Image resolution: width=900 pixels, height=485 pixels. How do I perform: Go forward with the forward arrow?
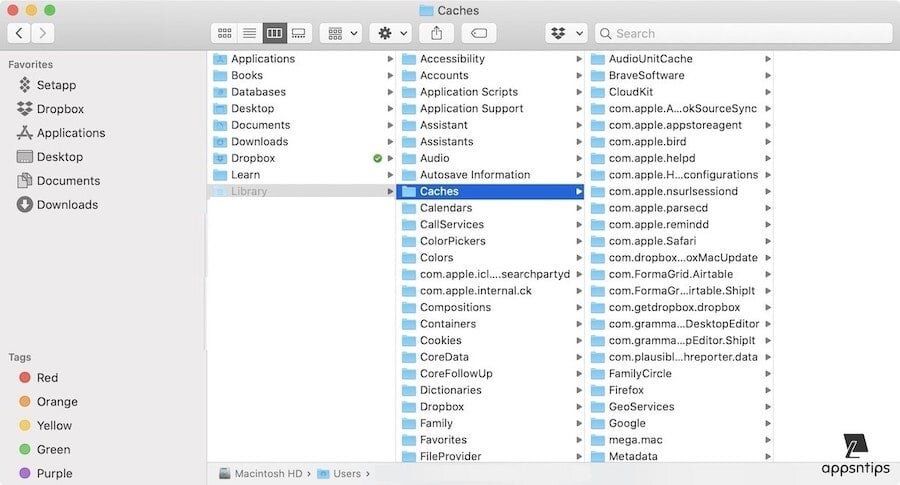tap(43, 33)
